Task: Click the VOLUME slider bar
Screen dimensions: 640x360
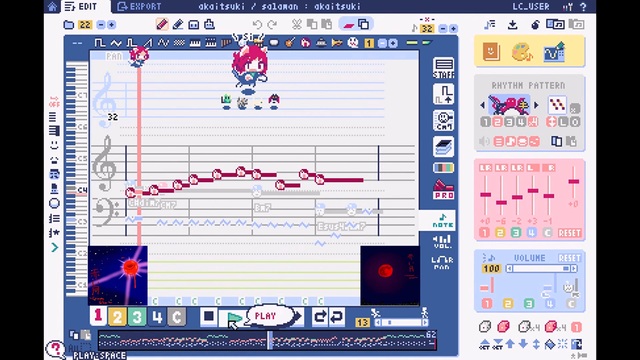Action: tap(542, 269)
